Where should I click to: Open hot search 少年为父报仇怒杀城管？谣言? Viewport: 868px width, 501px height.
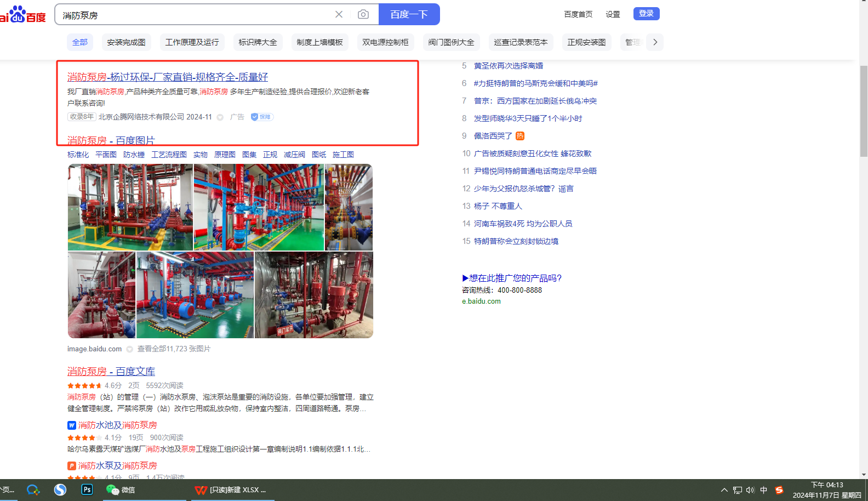524,189
